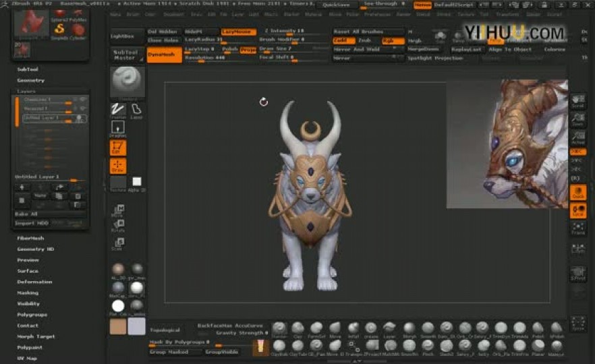Image resolution: width=595 pixels, height=364 pixels.
Task: Click the Bake All layers button
Action: click(50, 214)
